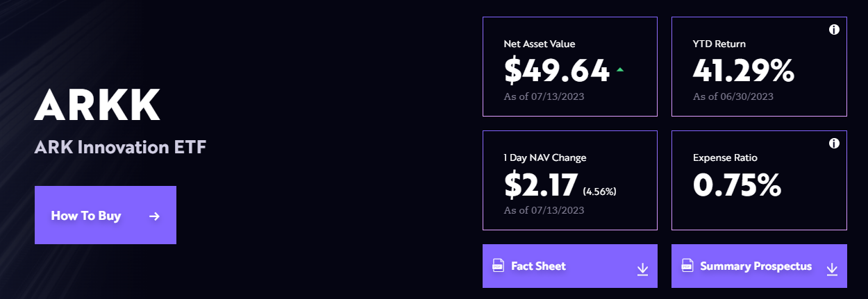
Task: Download the Fact Sheet
Action: [538, 266]
